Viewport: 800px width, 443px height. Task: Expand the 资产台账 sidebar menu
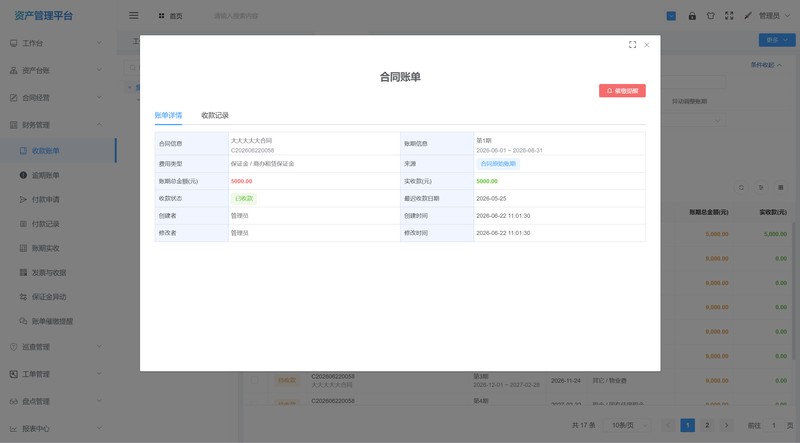point(56,70)
